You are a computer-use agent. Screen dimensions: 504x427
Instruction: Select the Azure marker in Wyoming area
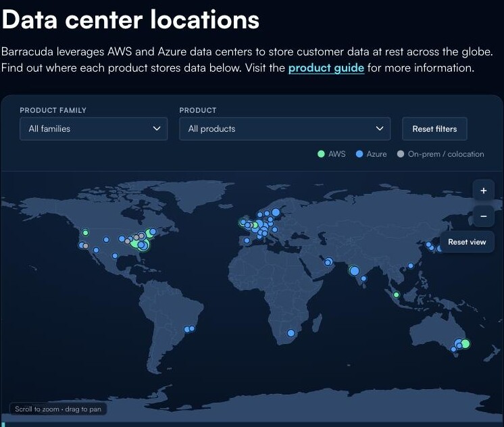[106, 240]
